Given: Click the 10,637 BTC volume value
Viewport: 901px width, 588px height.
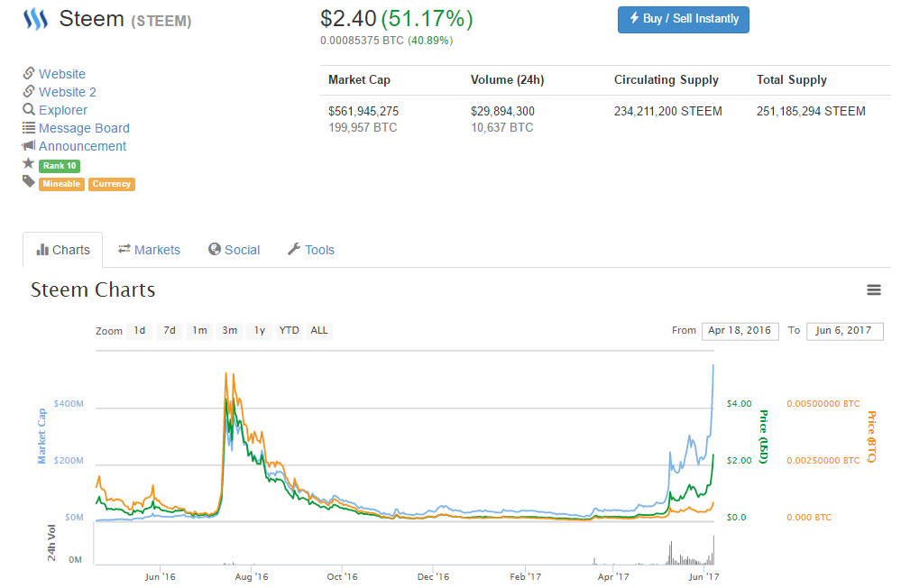Looking at the screenshot, I should pyautogui.click(x=502, y=127).
